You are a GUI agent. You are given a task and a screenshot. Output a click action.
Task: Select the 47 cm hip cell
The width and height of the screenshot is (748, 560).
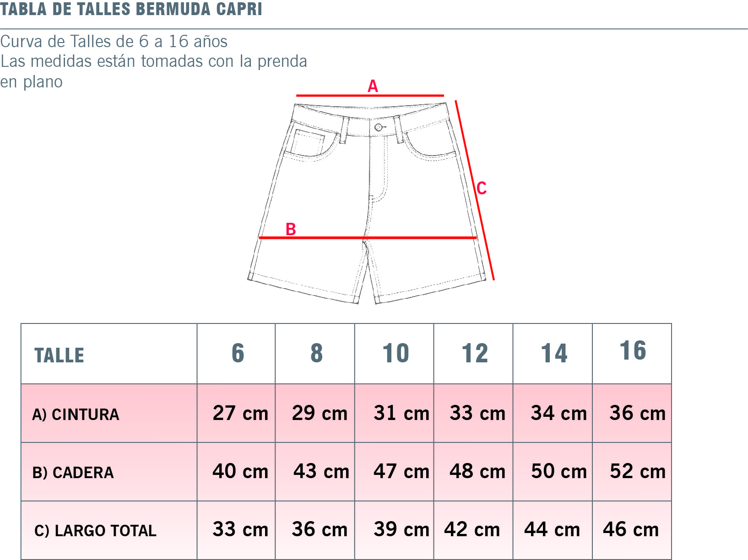394,471
